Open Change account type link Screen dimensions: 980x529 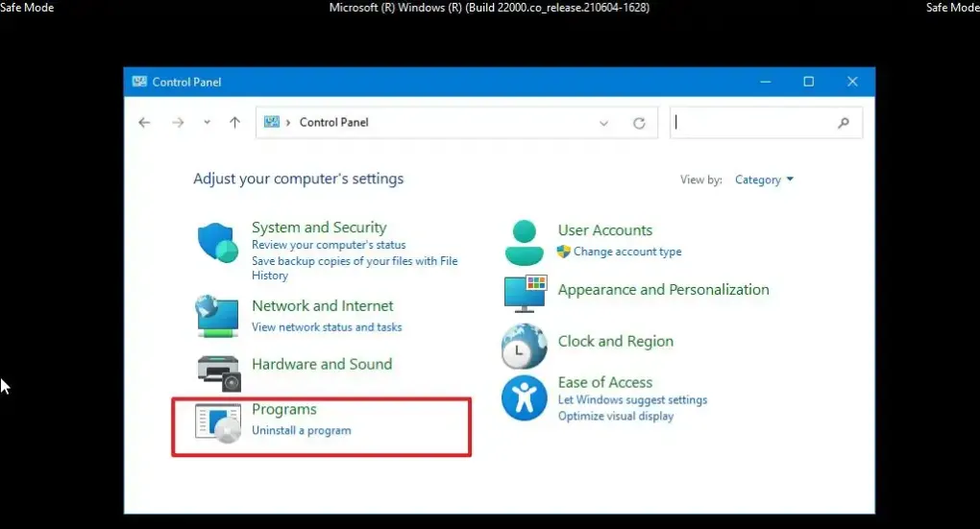tap(627, 252)
